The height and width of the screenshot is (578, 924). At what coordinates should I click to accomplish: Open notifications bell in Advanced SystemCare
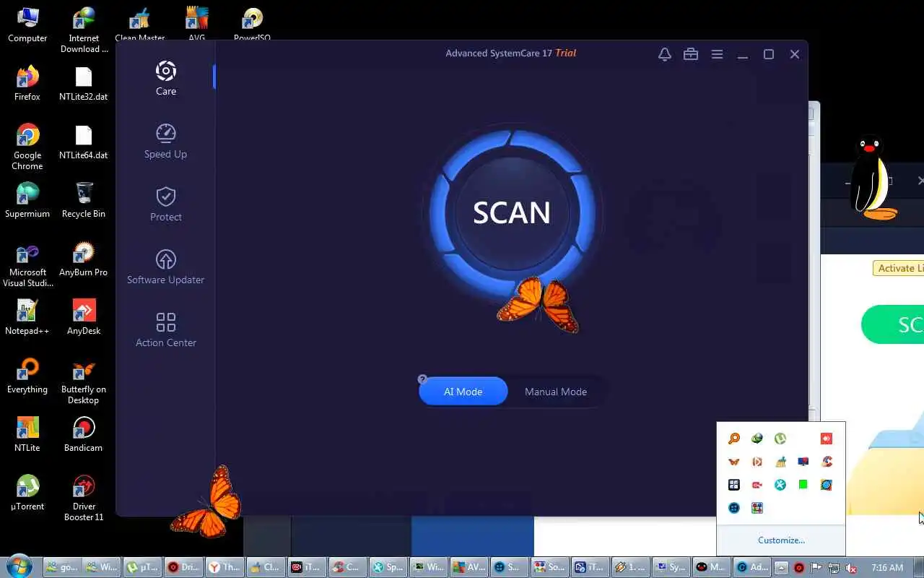(x=665, y=54)
